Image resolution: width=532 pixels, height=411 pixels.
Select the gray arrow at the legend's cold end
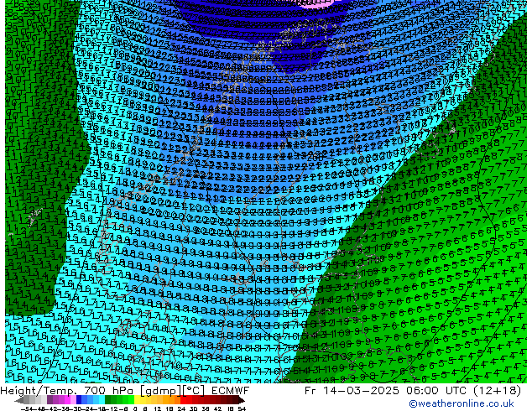(19, 400)
